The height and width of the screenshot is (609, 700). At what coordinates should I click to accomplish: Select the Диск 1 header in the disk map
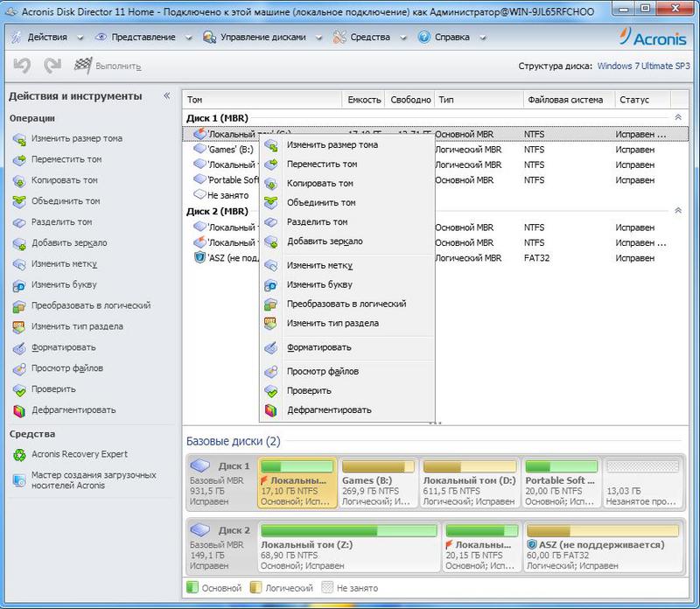pyautogui.click(x=221, y=483)
